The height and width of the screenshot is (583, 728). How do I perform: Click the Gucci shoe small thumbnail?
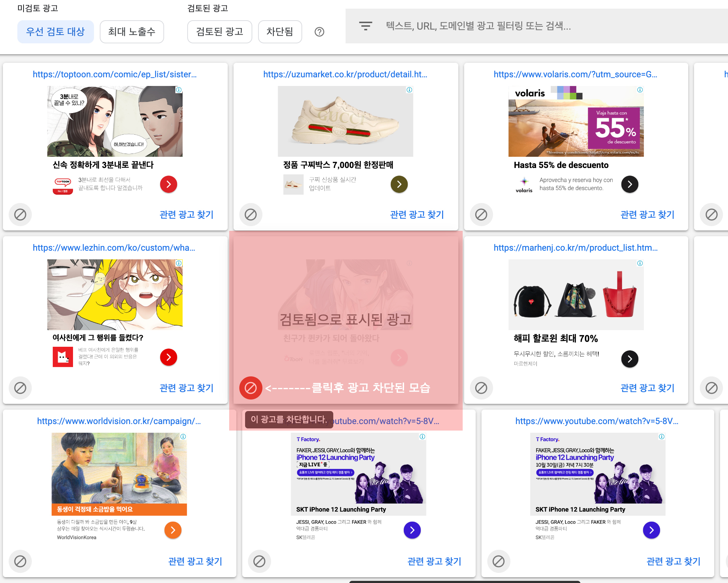294,185
